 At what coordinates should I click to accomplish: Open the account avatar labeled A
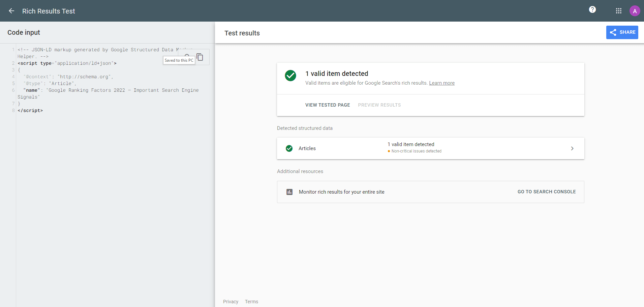point(635,11)
